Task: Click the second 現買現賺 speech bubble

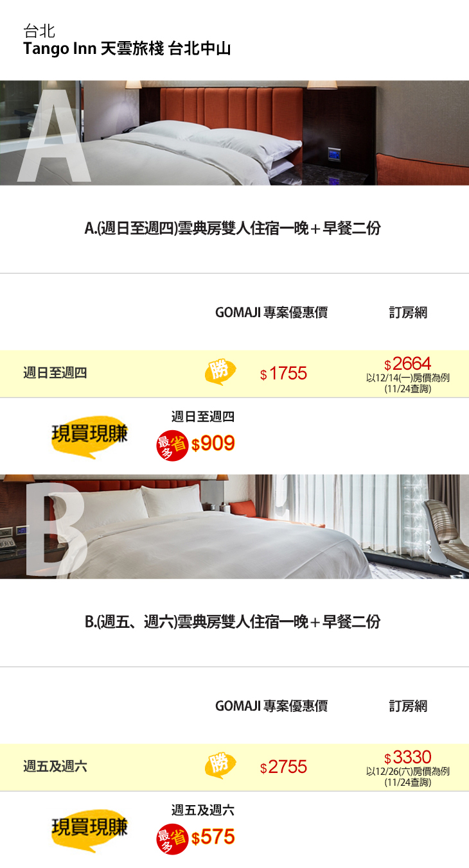Action: (x=89, y=829)
